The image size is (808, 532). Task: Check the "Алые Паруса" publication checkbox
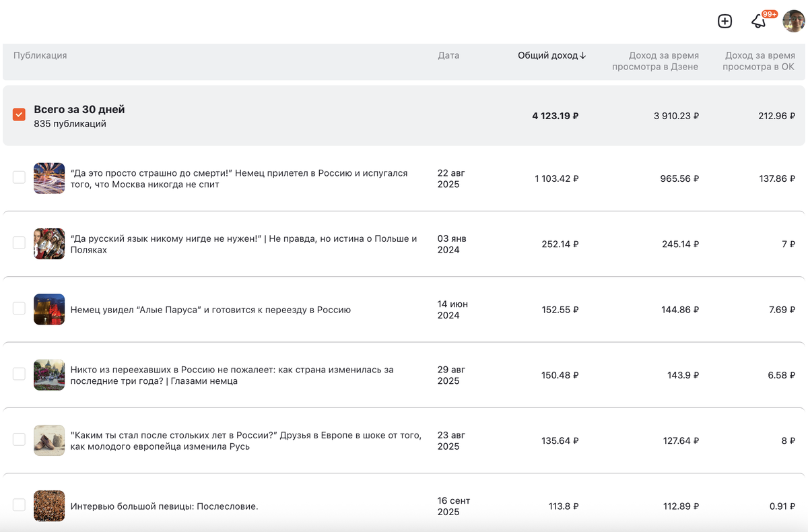(x=19, y=309)
